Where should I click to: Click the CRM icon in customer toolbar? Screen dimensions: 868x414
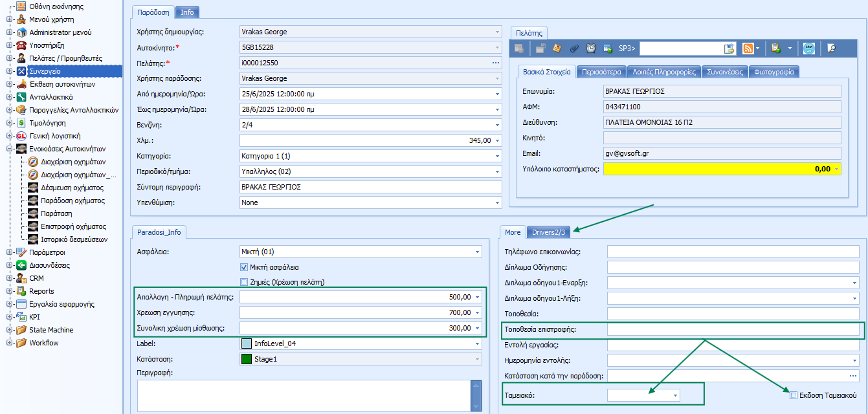808,48
